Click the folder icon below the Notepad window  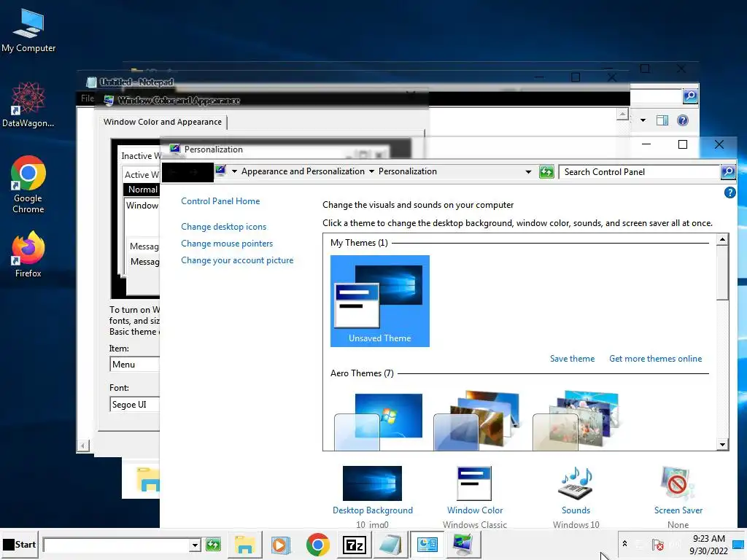pos(147,479)
